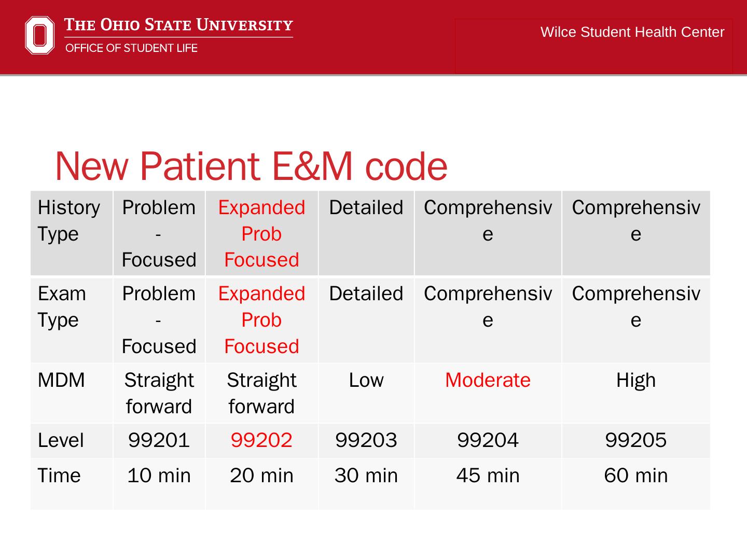This screenshot has height=560, width=747.
Task: Select the 99201 level code cell
Action: pyautogui.click(x=159, y=440)
